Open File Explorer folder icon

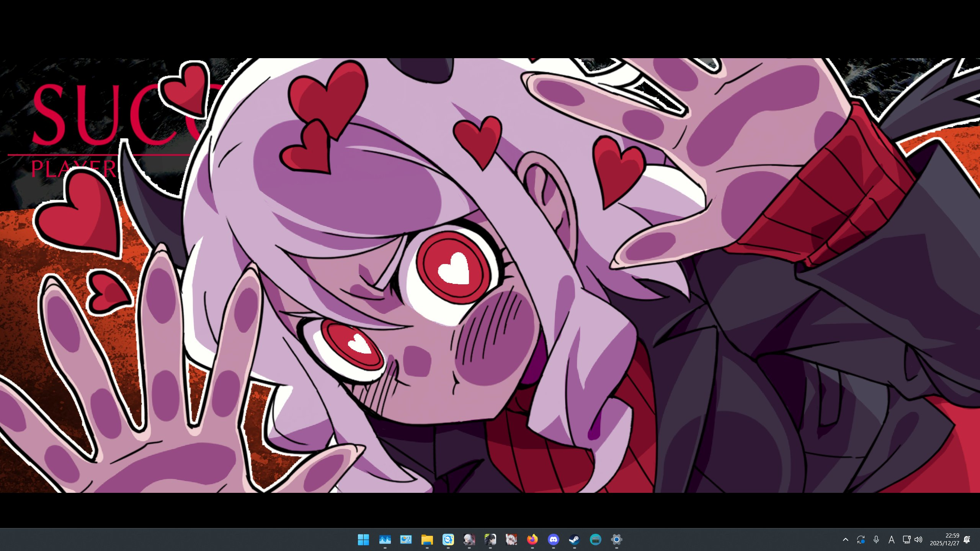point(427,540)
